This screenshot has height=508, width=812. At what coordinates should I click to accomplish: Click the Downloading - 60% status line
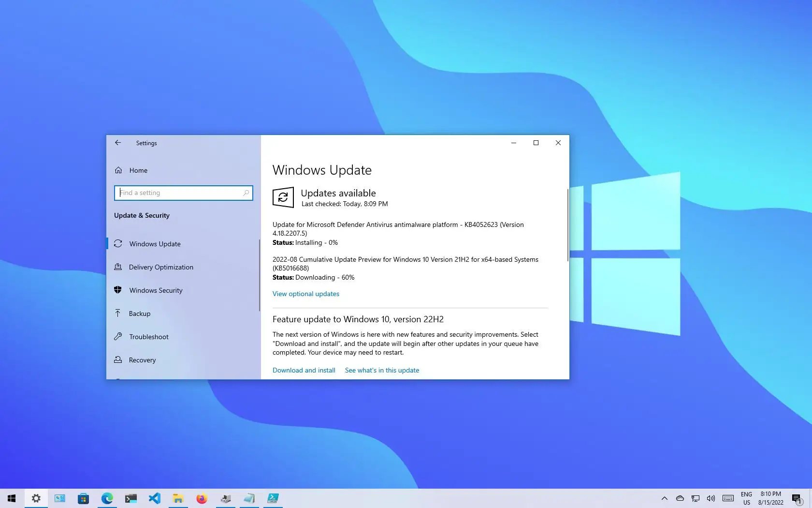coord(313,277)
